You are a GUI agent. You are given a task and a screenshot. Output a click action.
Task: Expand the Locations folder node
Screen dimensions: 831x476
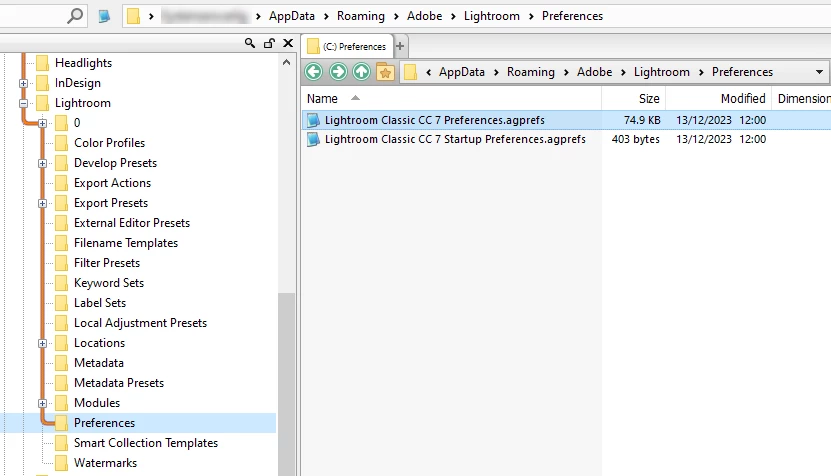pos(42,343)
